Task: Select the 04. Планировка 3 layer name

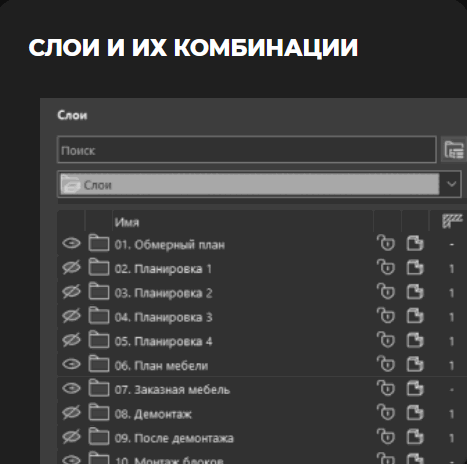Action: click(x=163, y=317)
